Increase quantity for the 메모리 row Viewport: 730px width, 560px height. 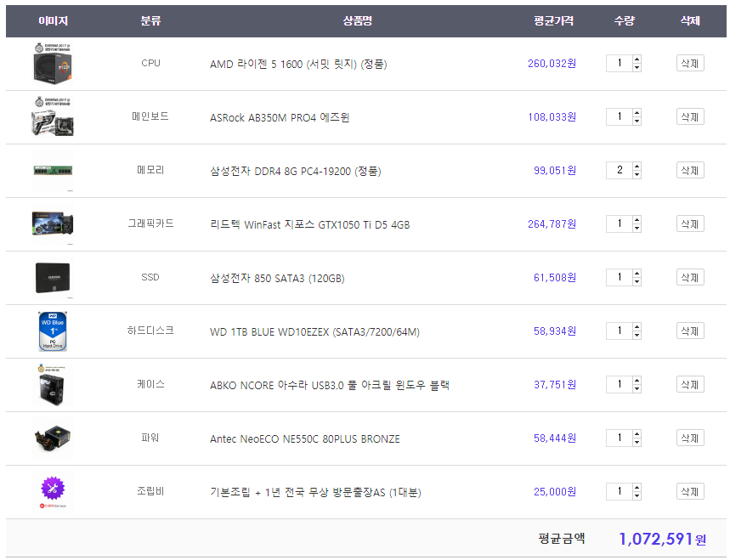[637, 167]
